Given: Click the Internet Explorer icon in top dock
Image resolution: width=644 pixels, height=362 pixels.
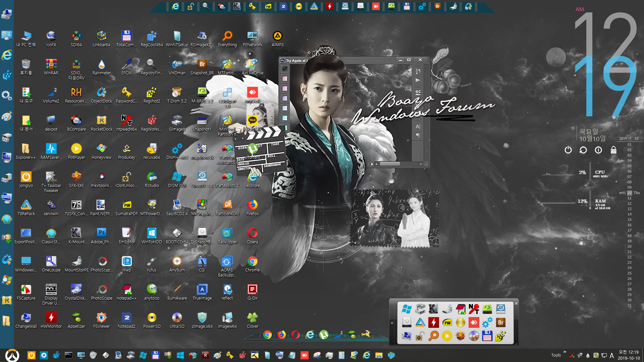Looking at the screenshot, I should (175, 6).
